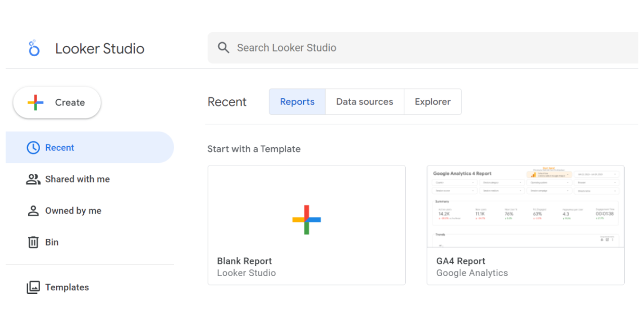Screen dimensions: 644x322
Task: Click the Shared with me people icon
Action: click(x=33, y=179)
